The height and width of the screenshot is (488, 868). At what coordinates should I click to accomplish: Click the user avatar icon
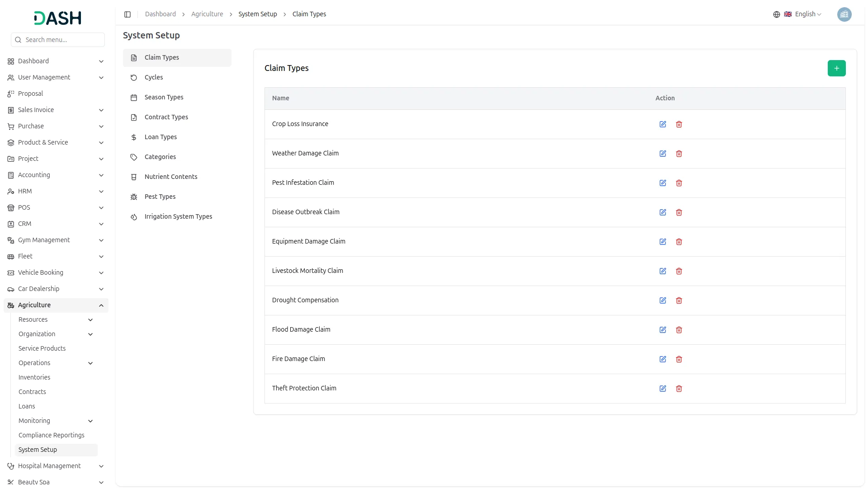844,14
